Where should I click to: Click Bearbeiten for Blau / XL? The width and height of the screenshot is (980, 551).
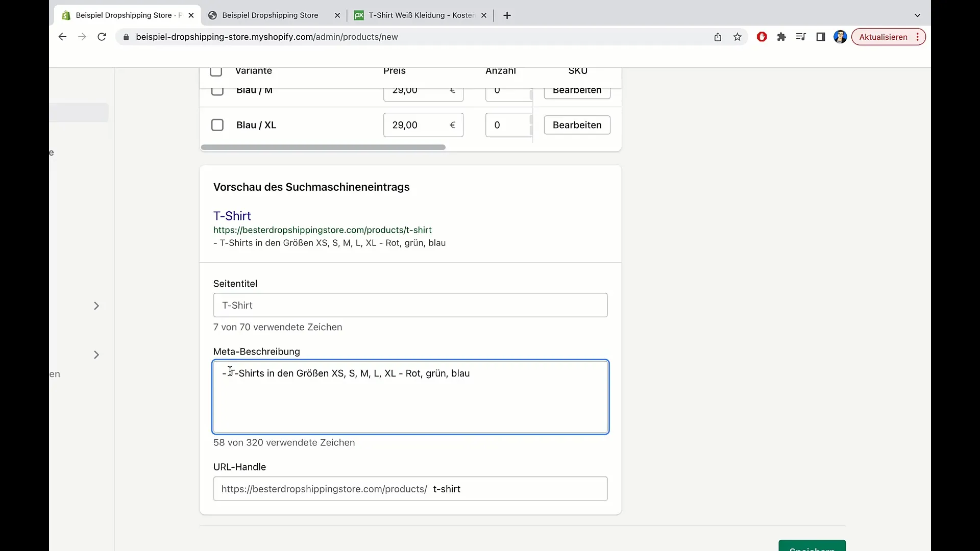(x=577, y=125)
